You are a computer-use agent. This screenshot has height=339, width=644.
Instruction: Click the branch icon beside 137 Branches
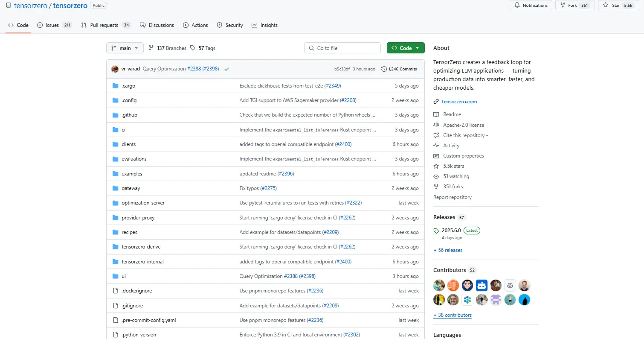tap(151, 48)
